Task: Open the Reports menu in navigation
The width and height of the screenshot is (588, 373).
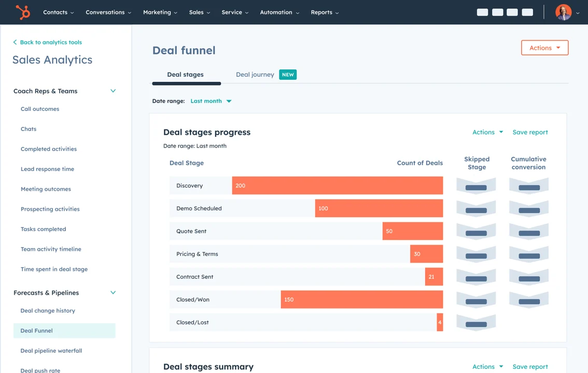Action: click(324, 12)
